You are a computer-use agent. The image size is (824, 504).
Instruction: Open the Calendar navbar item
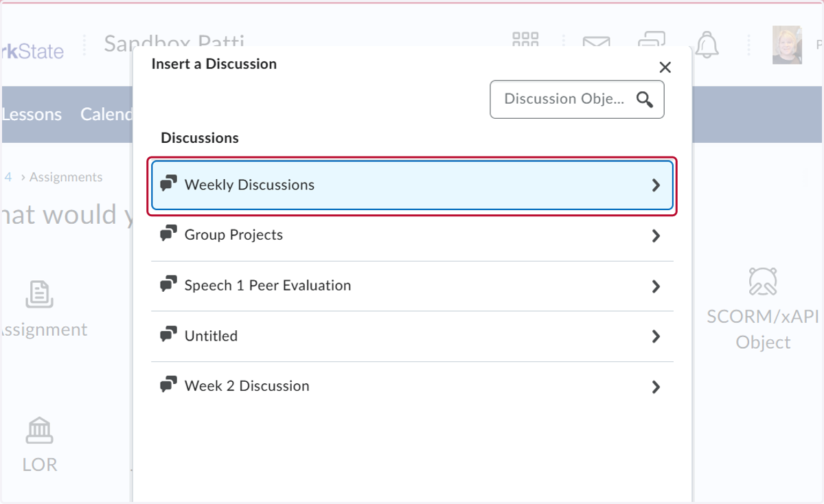(x=106, y=114)
